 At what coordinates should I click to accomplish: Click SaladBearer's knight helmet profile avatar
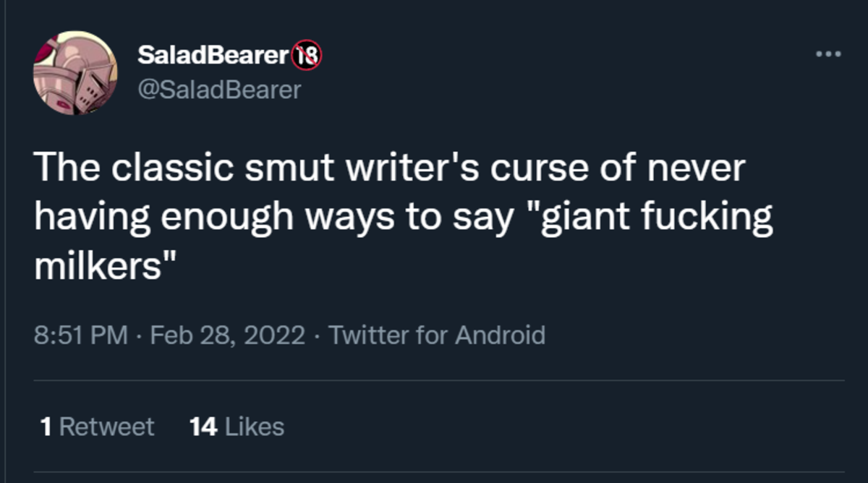click(x=75, y=73)
